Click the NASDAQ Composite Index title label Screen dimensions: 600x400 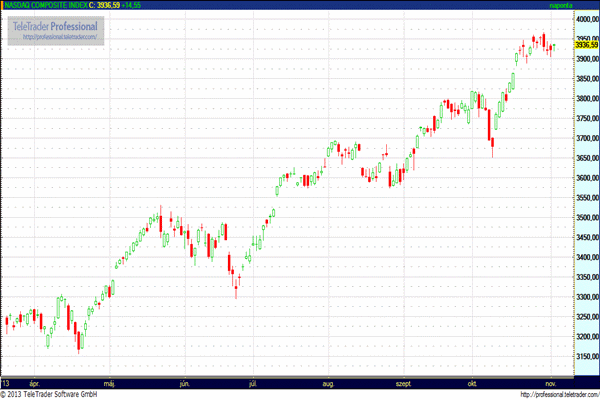point(46,5)
